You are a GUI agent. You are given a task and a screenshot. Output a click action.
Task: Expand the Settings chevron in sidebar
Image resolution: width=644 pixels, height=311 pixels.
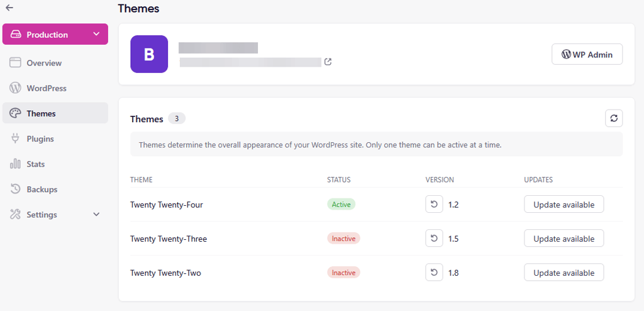coord(96,214)
